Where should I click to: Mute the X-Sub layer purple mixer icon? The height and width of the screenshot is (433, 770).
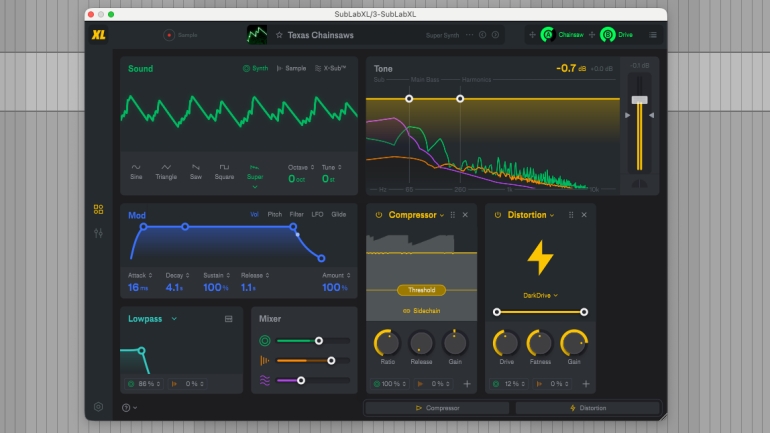(265, 380)
